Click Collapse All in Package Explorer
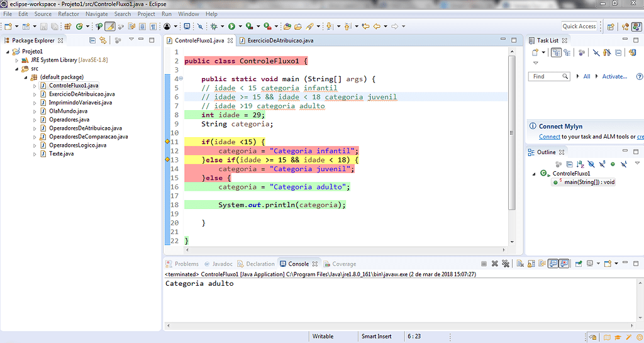The image size is (644, 343). point(92,40)
